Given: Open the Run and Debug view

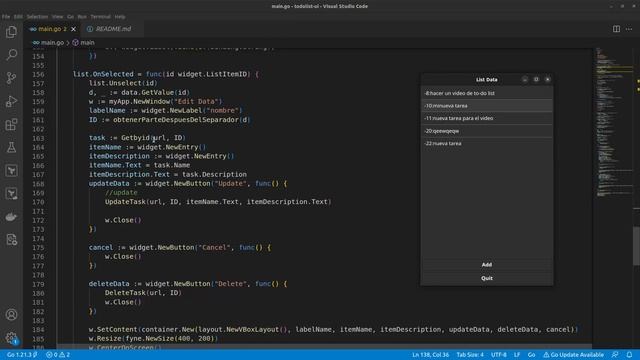Looking at the screenshot, I should click(11, 101).
